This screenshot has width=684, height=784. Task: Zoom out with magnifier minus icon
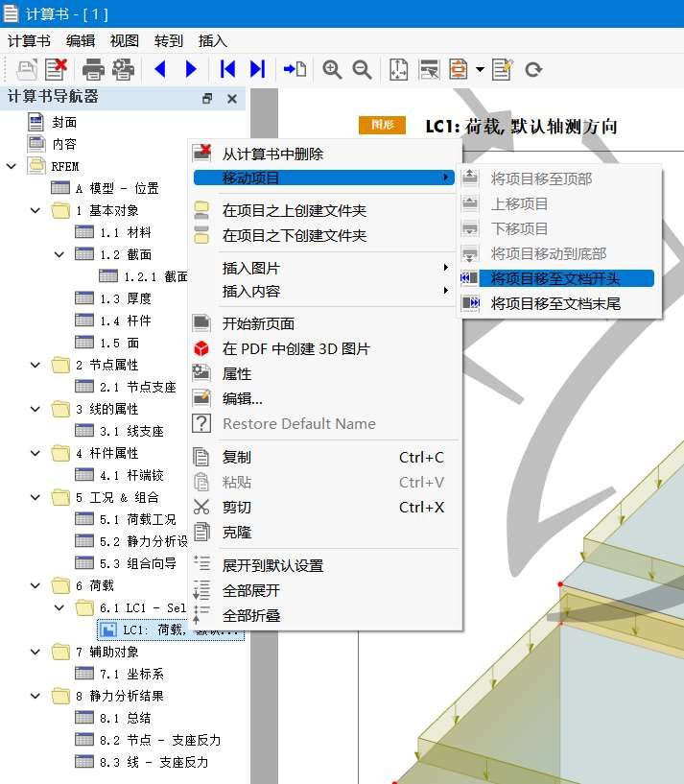click(x=362, y=69)
